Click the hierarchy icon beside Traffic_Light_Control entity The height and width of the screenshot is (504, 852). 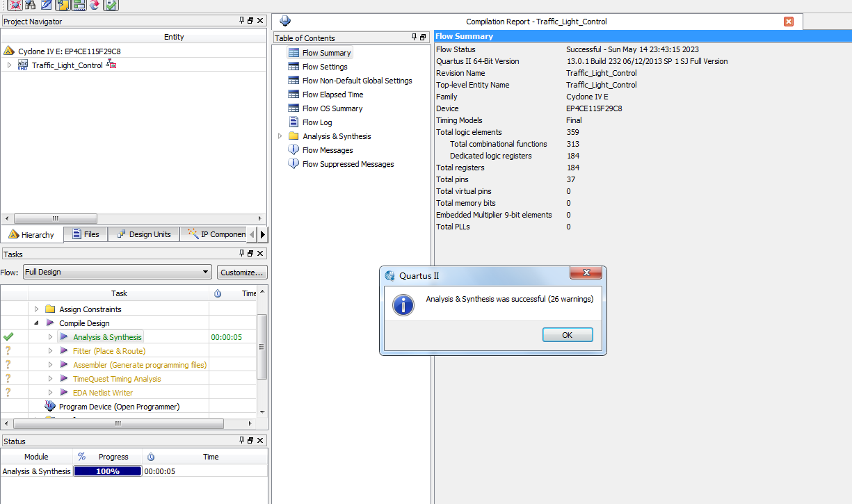point(111,65)
